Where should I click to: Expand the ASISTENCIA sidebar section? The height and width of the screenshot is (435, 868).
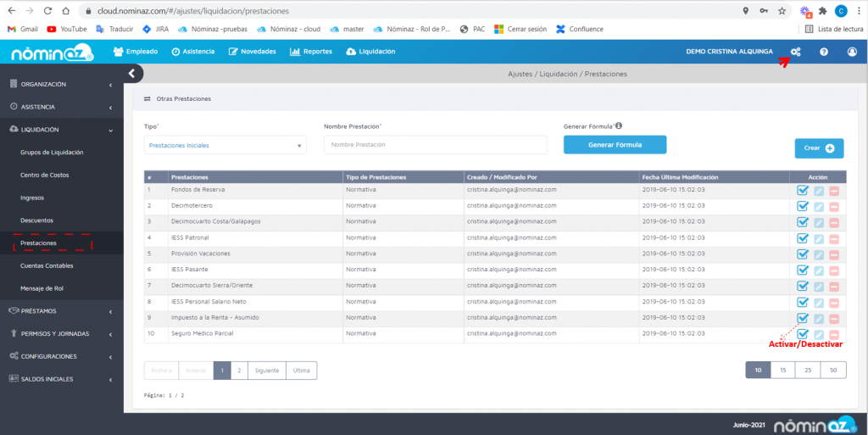(61, 107)
